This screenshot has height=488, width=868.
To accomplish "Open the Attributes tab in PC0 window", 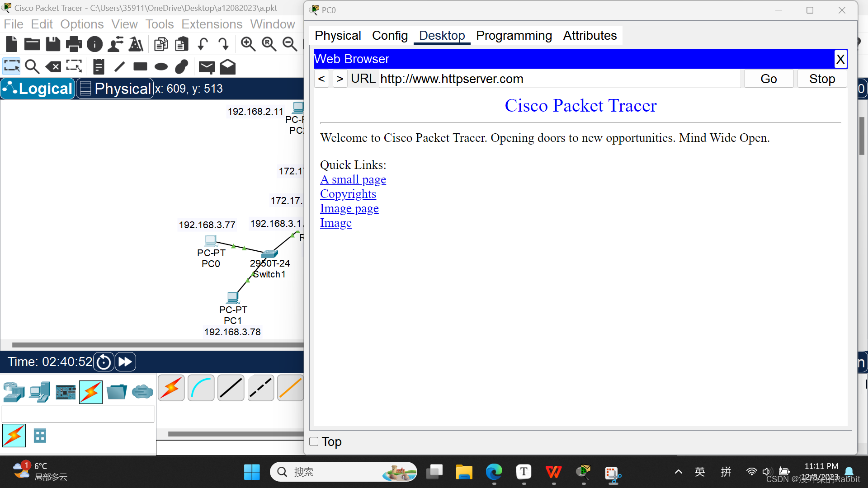I will tap(590, 35).
